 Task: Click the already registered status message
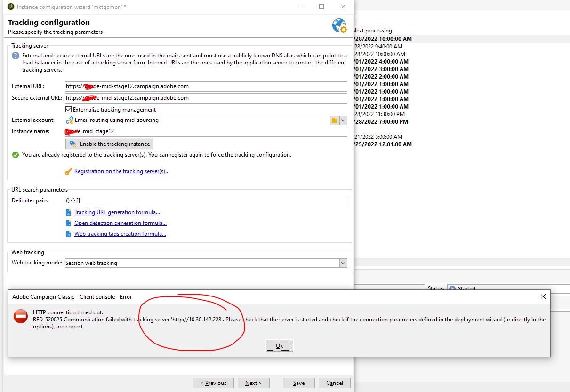157,155
